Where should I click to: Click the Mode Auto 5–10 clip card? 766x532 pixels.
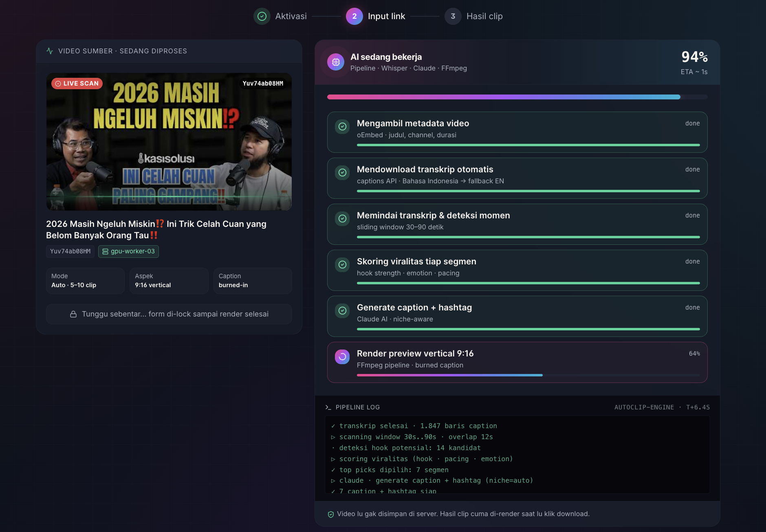pyautogui.click(x=85, y=281)
